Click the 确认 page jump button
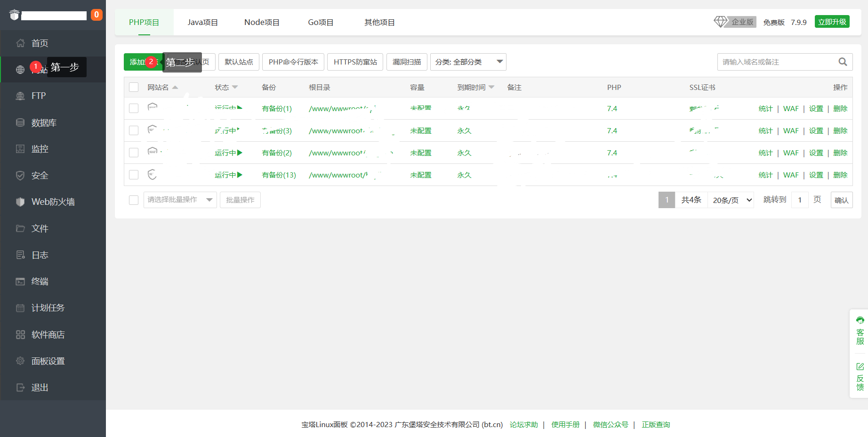This screenshot has height=437, width=868. tap(842, 200)
